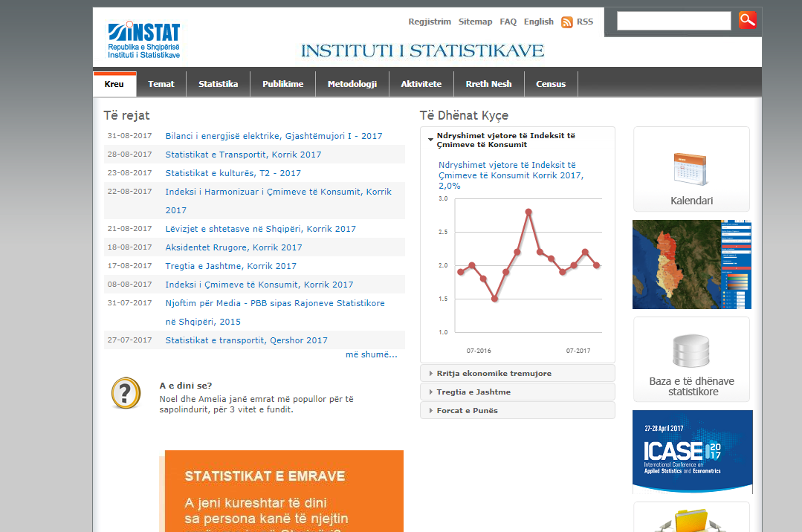Click the red search magnifier button

coord(747,21)
